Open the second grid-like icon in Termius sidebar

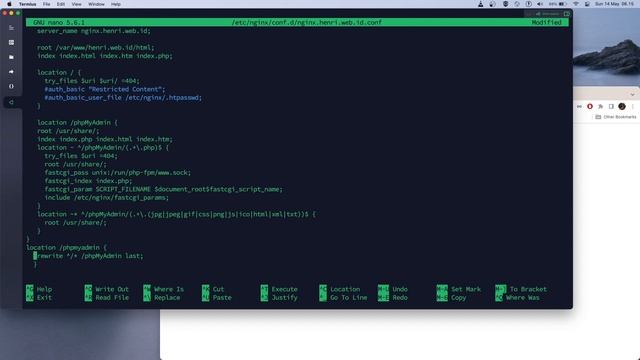point(11,42)
